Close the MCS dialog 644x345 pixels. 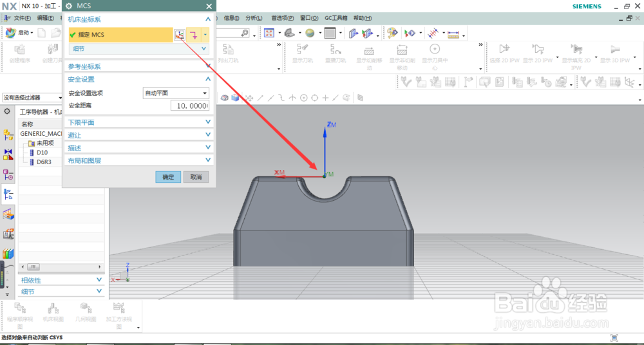click(209, 6)
